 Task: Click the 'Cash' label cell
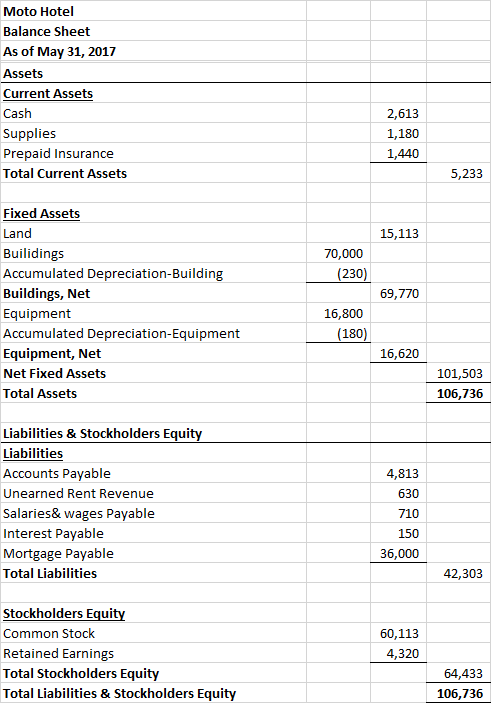click(x=17, y=114)
